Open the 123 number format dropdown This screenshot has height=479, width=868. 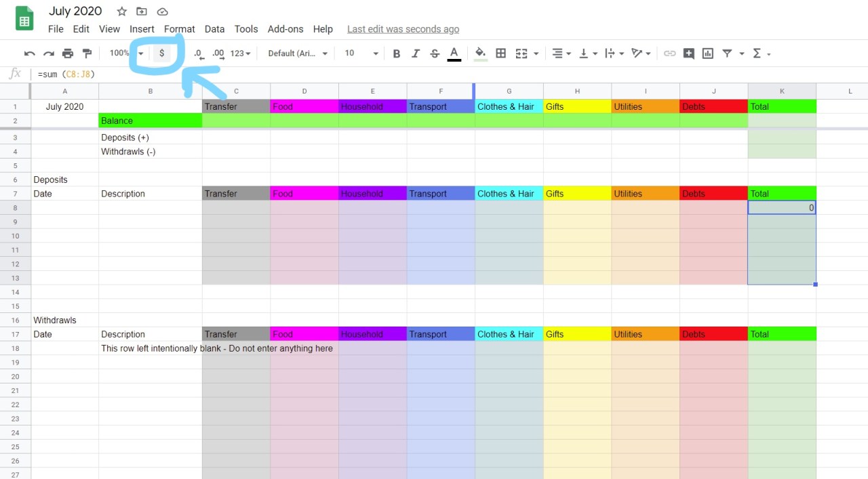pyautogui.click(x=241, y=53)
